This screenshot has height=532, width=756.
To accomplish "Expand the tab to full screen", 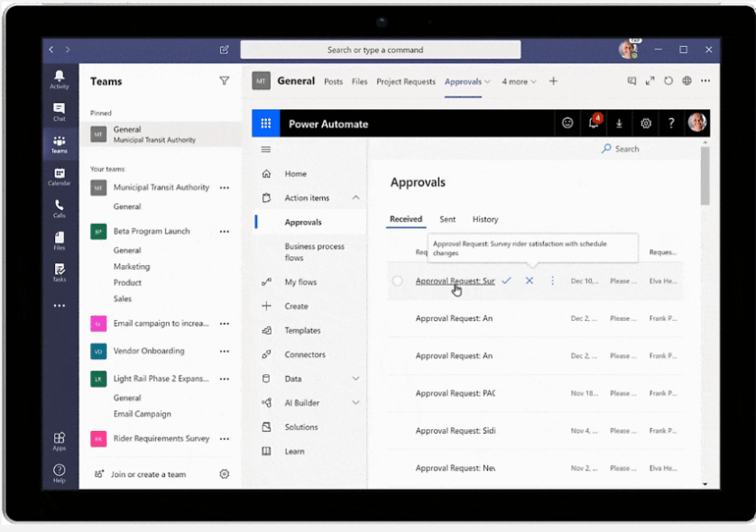I will (x=650, y=80).
